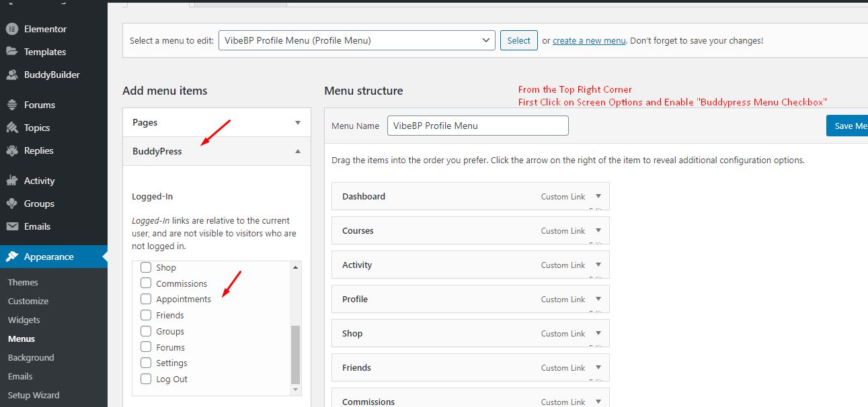868x407 pixels.
Task: Check the Commissions checkbox
Action: pyautogui.click(x=146, y=283)
